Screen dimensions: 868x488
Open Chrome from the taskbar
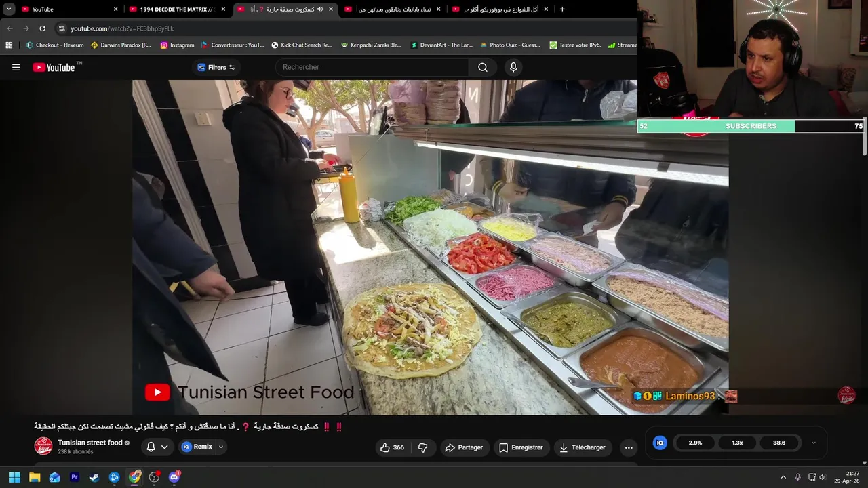(x=134, y=477)
